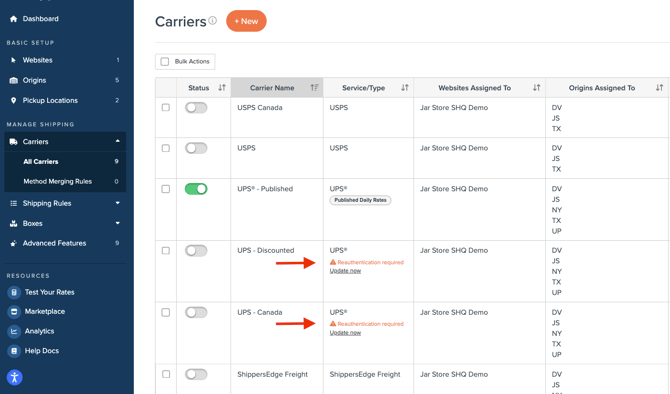Click the UPS® - Published carrier name

coord(265,189)
